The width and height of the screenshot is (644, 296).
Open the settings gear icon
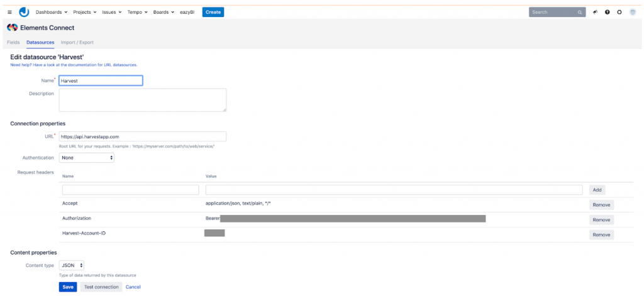[619, 13]
